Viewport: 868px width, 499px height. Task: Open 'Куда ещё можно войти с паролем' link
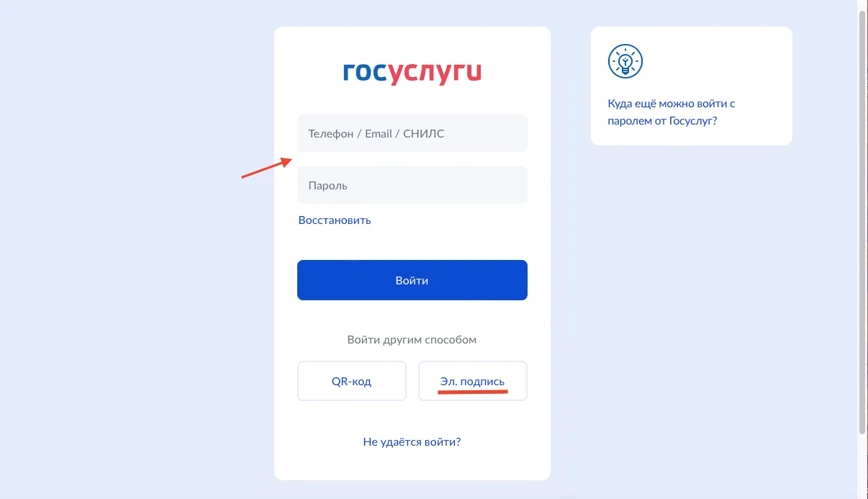click(672, 112)
